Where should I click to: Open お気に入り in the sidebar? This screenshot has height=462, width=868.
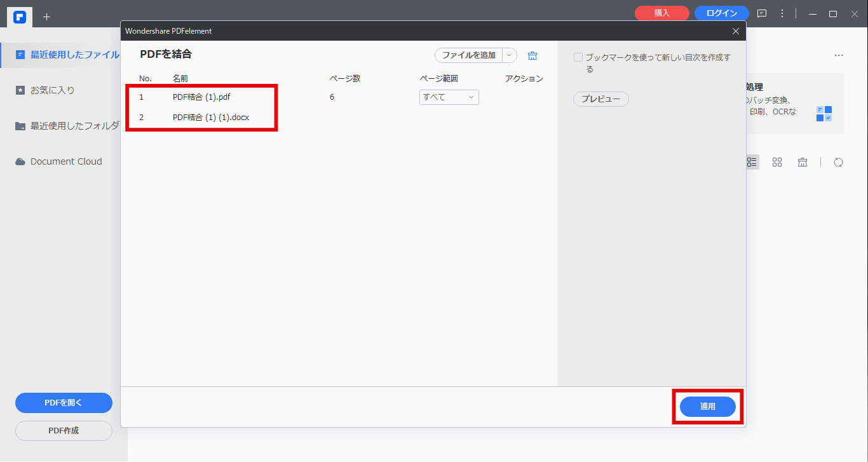[x=52, y=90]
